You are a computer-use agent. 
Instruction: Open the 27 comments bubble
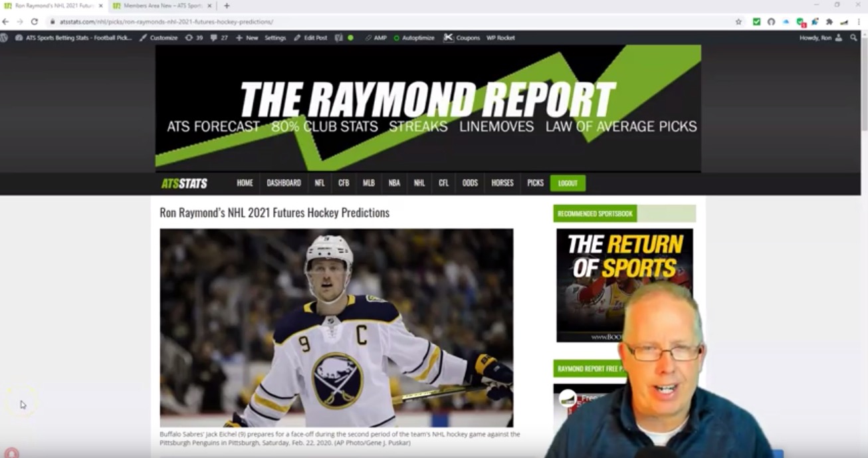click(219, 38)
